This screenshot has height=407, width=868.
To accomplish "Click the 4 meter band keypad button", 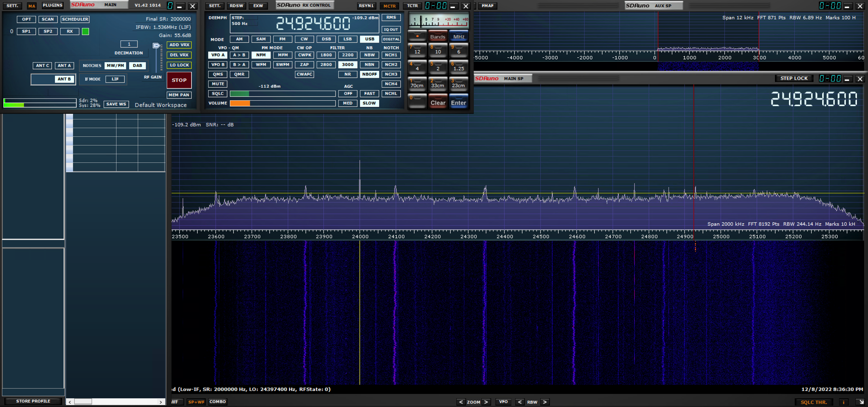I will (x=417, y=67).
